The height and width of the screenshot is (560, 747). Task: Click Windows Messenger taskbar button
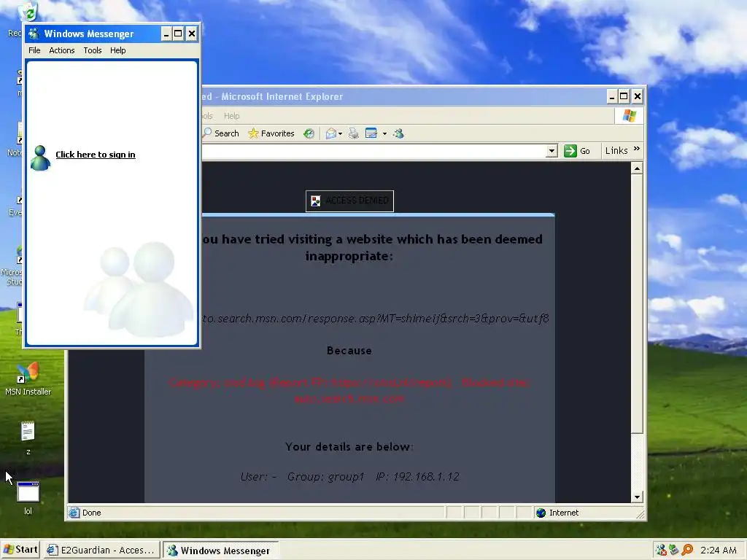click(220, 551)
